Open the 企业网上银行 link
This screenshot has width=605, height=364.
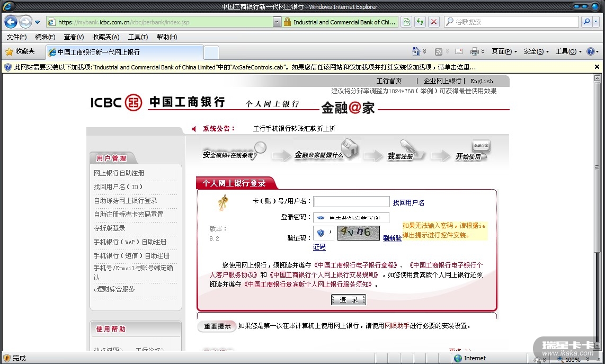click(442, 81)
